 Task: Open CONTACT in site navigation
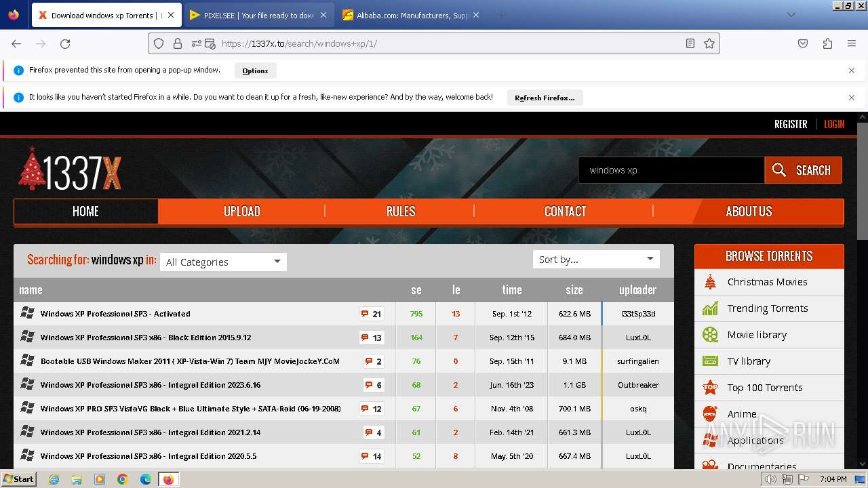(x=565, y=211)
